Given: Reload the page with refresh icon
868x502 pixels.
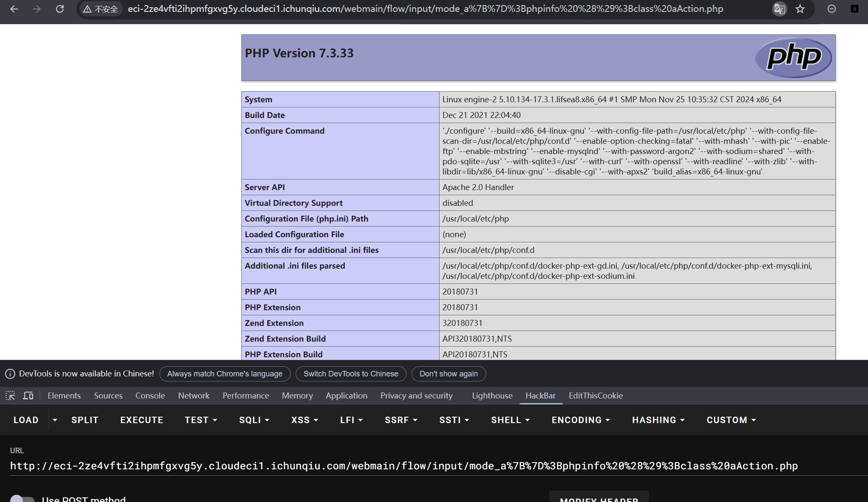Looking at the screenshot, I should 60,9.
